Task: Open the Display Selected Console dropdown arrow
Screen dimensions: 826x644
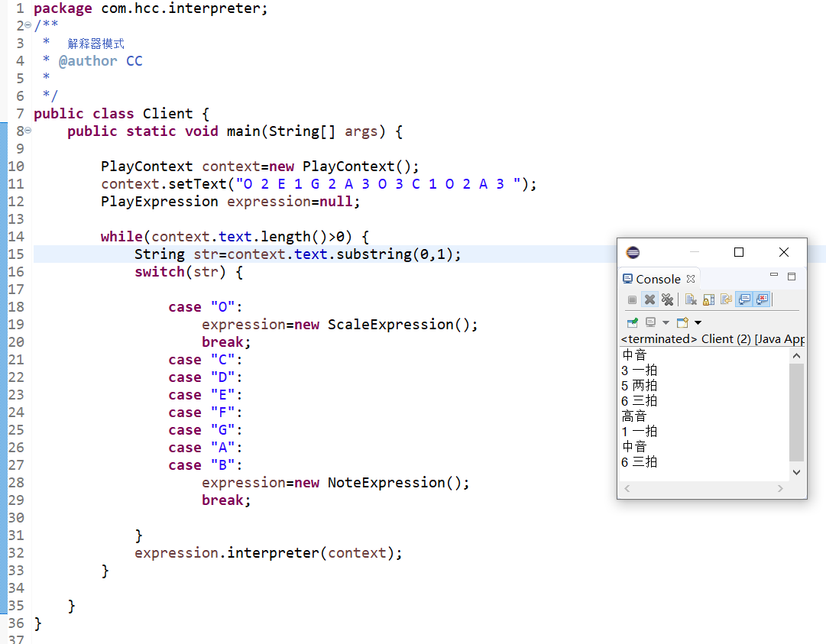Action: [x=666, y=322]
